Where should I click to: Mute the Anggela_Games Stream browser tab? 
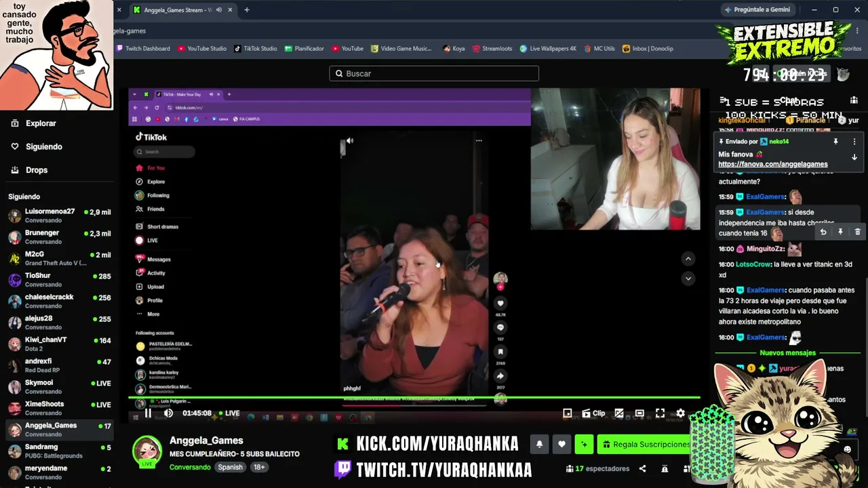point(218,10)
